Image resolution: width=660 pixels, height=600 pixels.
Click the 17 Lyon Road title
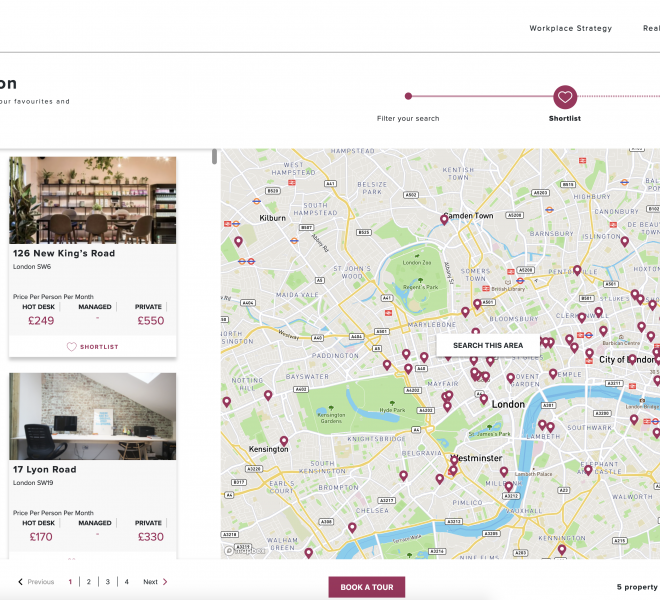45,469
